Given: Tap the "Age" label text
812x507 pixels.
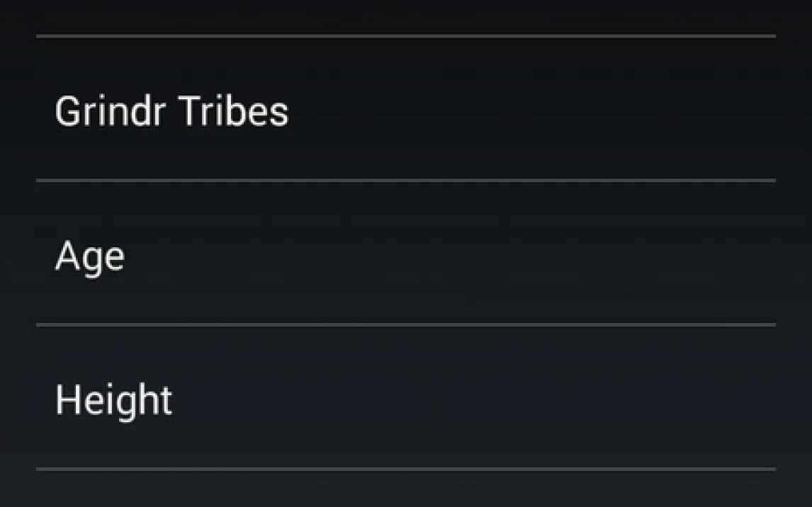Looking at the screenshot, I should tap(90, 256).
